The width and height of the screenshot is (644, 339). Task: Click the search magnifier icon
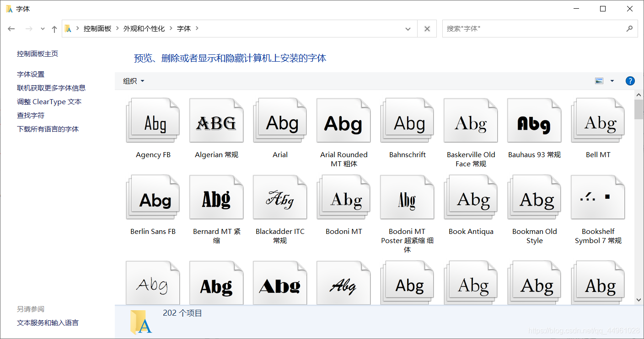click(629, 28)
